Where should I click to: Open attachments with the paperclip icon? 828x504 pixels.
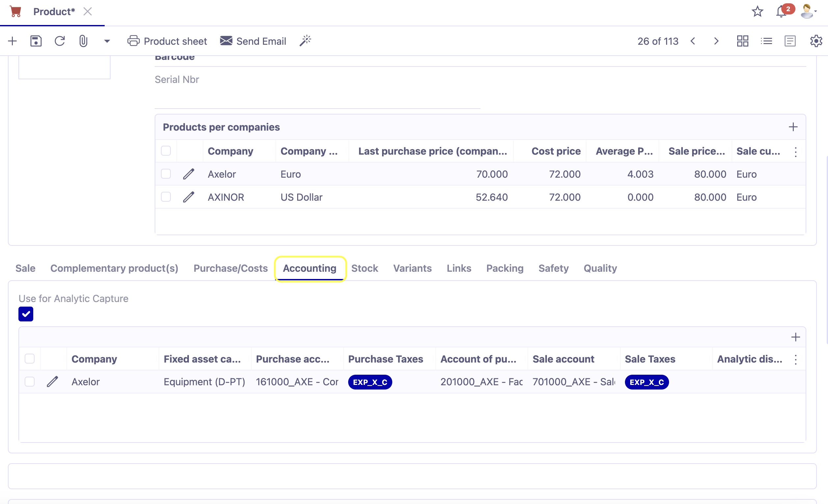point(83,41)
